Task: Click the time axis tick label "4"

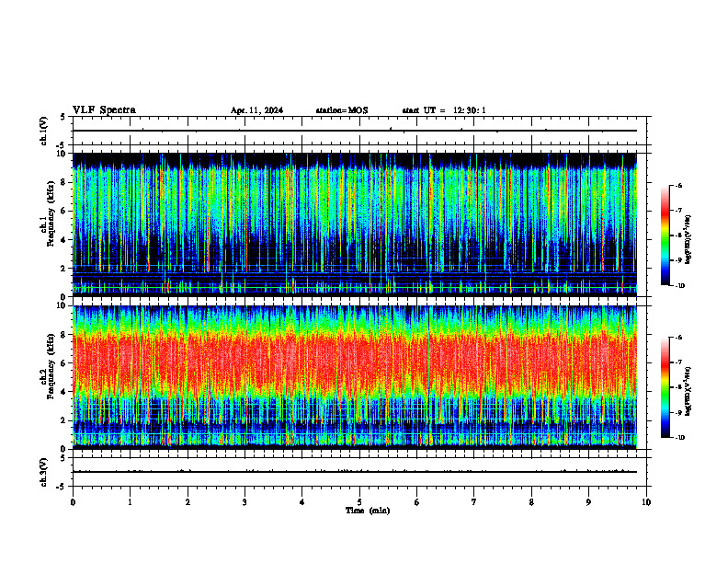Action: pos(302,502)
